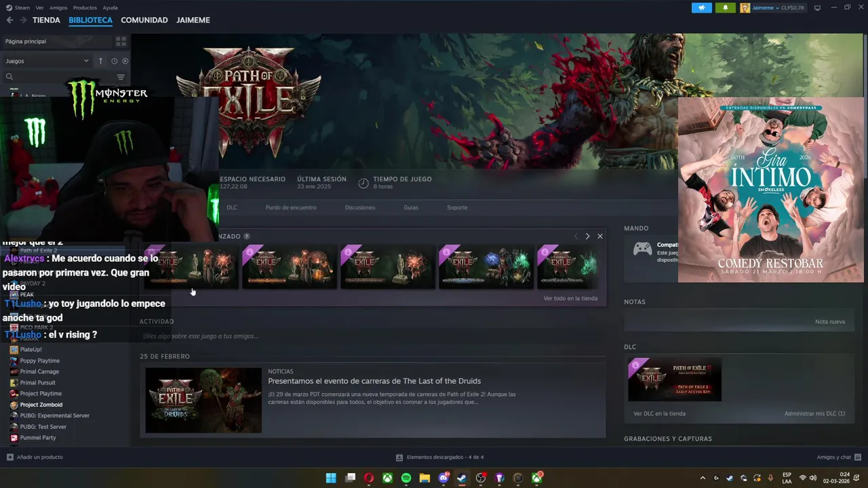
Task: Open the announcements megaphone button
Action: coord(702,7)
